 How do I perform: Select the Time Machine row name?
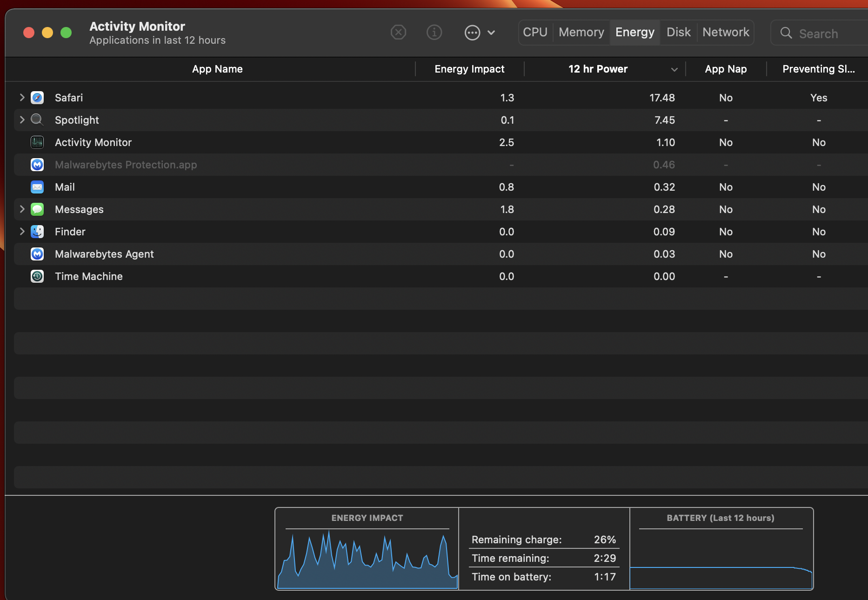tap(89, 276)
